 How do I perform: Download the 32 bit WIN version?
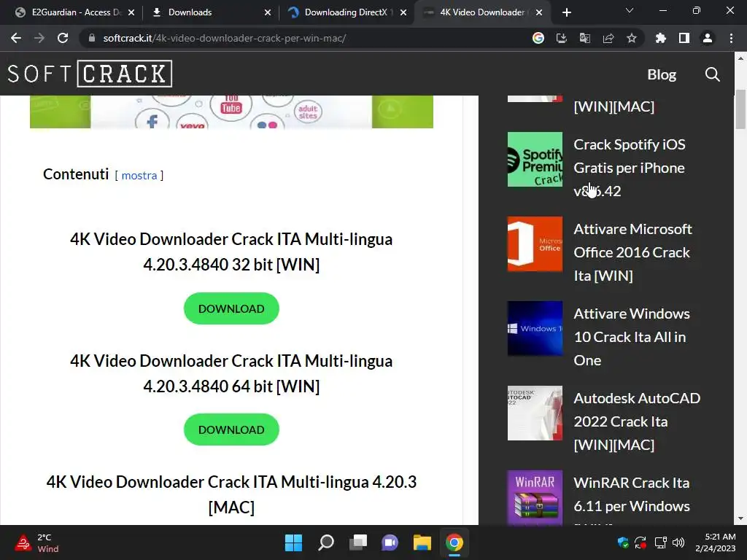click(231, 308)
